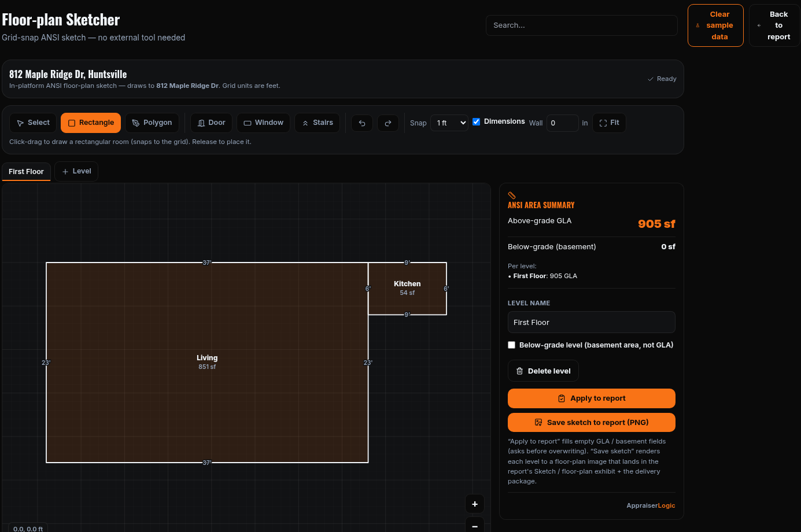Viewport: 801px width, 532px height.
Task: Click the Kitchen 54 sf area text
Action: pyautogui.click(x=407, y=293)
